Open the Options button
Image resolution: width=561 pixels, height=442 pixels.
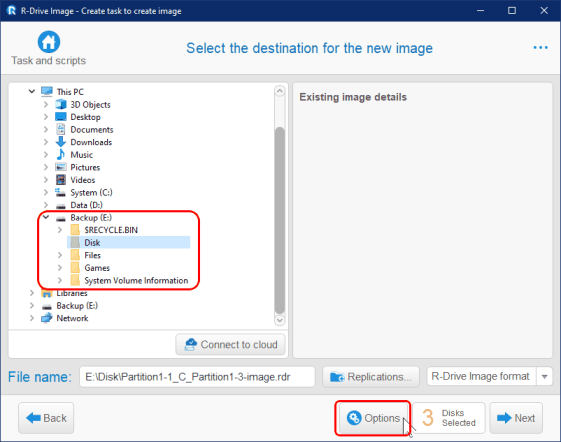pyautogui.click(x=374, y=418)
